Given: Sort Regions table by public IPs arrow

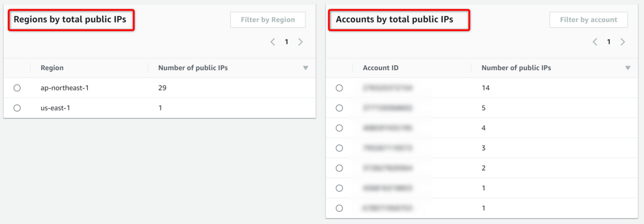Looking at the screenshot, I should [305, 68].
